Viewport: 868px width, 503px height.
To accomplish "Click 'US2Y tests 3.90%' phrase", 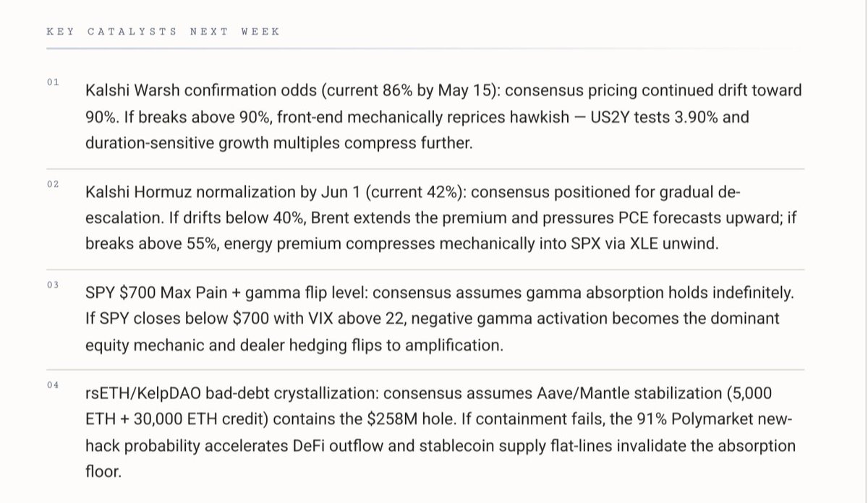I will click(653, 117).
